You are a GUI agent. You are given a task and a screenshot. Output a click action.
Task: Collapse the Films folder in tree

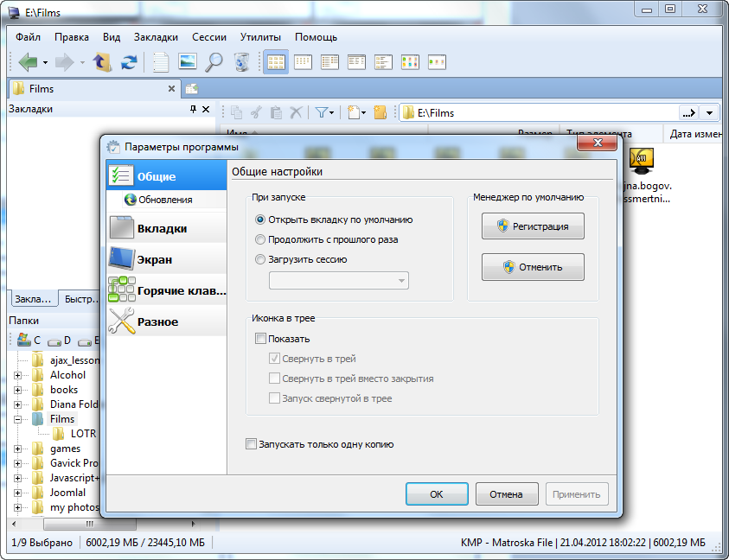17,419
